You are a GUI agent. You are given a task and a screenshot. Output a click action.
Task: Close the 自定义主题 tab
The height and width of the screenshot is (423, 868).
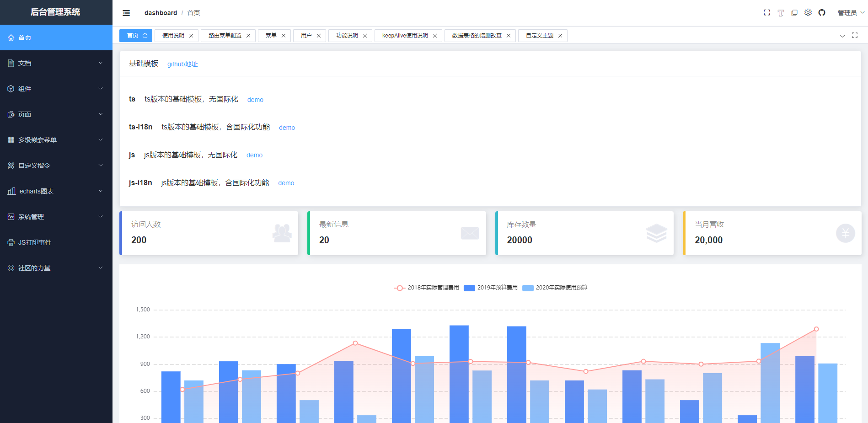coord(560,36)
